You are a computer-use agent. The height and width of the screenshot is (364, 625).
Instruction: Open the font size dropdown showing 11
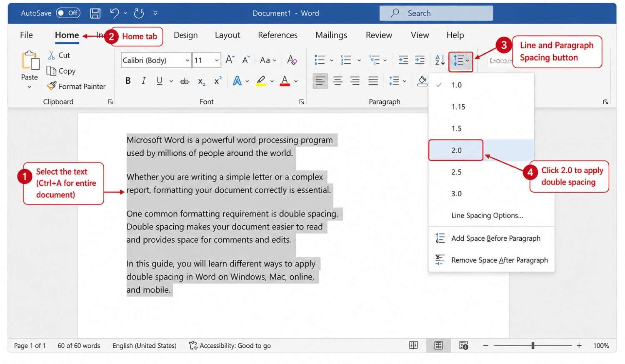217,60
